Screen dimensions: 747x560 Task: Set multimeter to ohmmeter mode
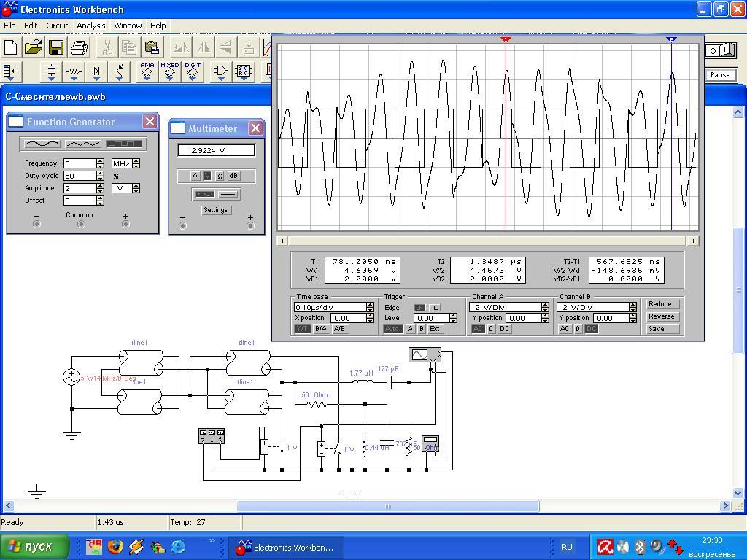(220, 176)
